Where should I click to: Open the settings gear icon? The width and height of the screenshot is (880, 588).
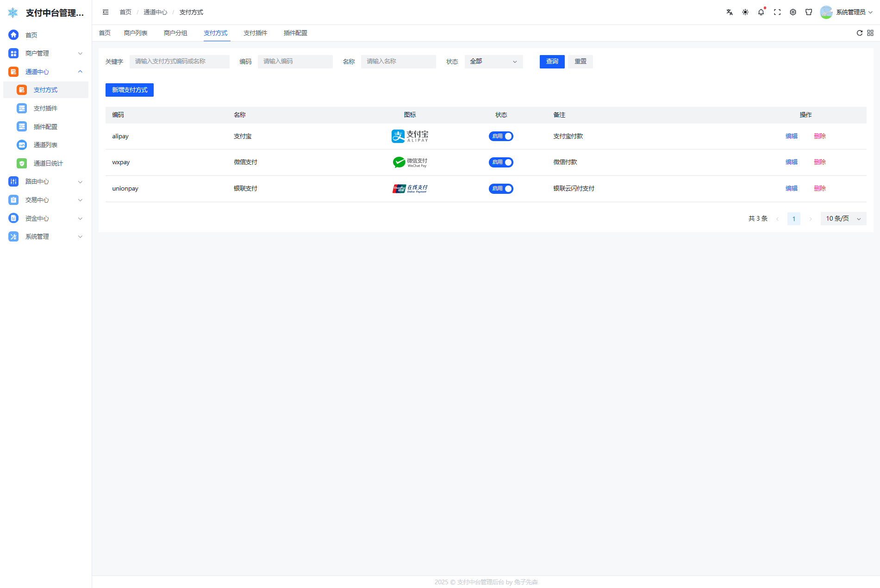(793, 12)
